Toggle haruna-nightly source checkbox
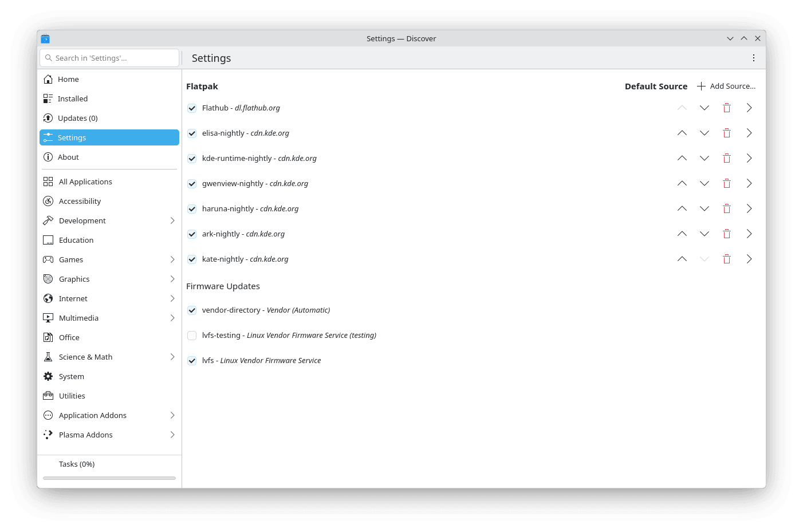The image size is (803, 532). pos(192,209)
